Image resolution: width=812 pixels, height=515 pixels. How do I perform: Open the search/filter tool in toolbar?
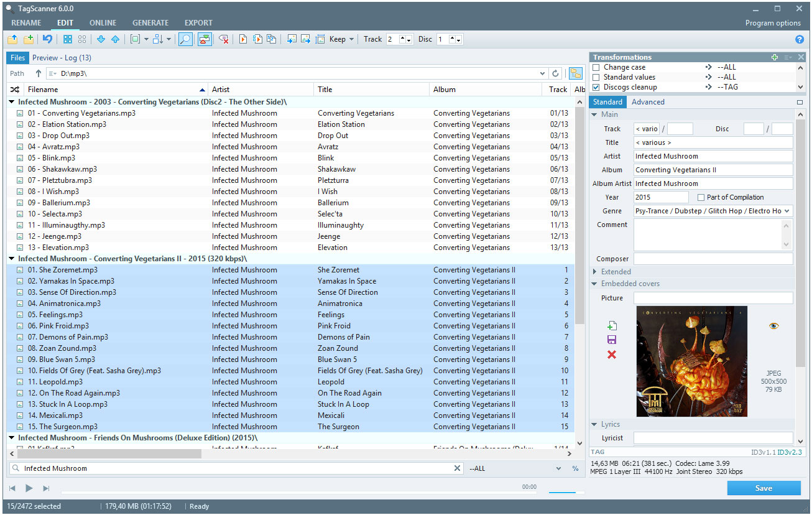pyautogui.click(x=186, y=39)
